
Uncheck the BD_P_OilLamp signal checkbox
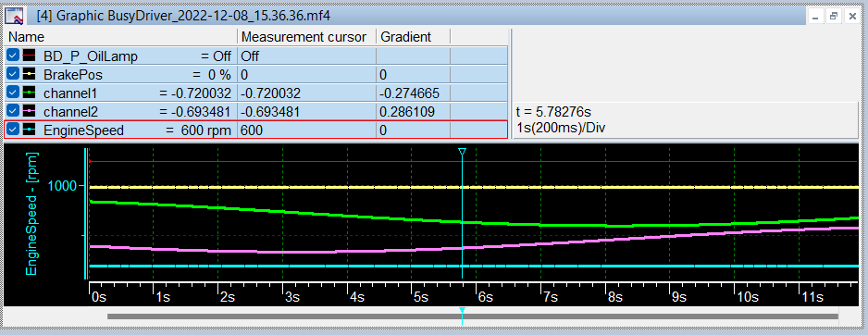(x=13, y=56)
